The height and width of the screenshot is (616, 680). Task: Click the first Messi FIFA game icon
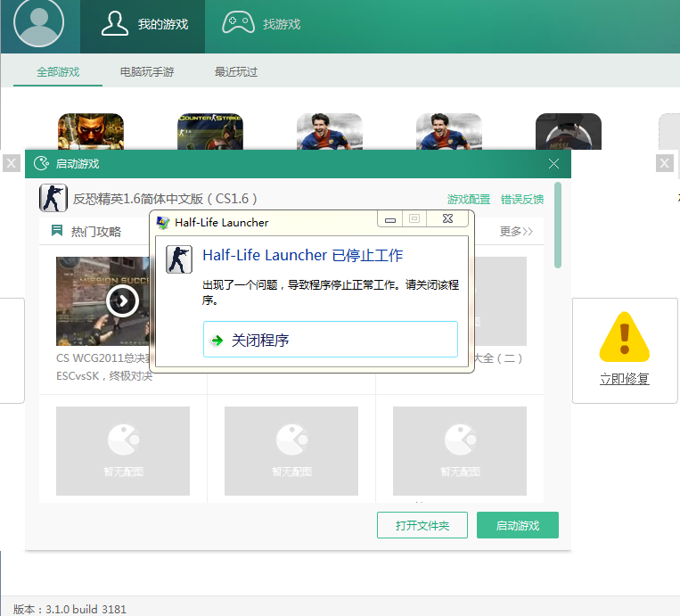click(x=330, y=131)
